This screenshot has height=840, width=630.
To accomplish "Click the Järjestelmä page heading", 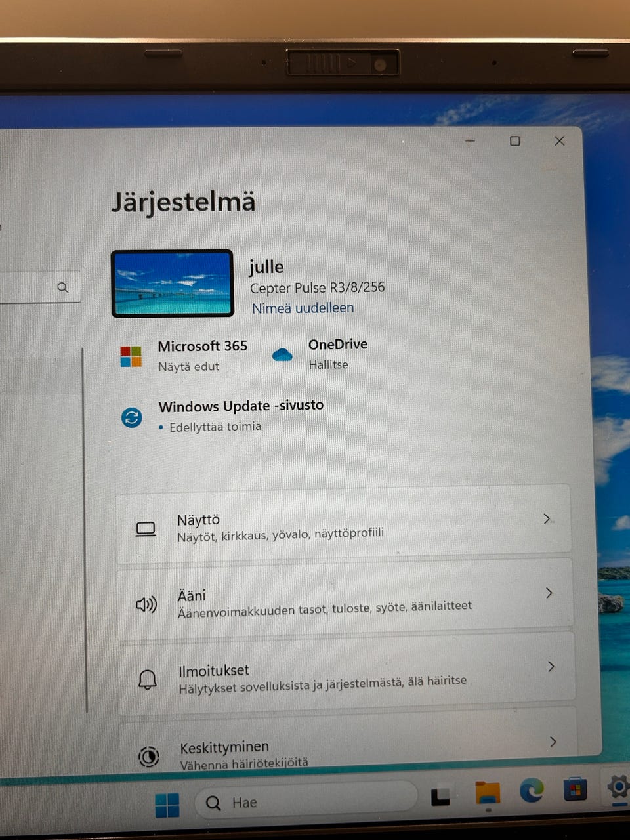I will click(x=183, y=202).
